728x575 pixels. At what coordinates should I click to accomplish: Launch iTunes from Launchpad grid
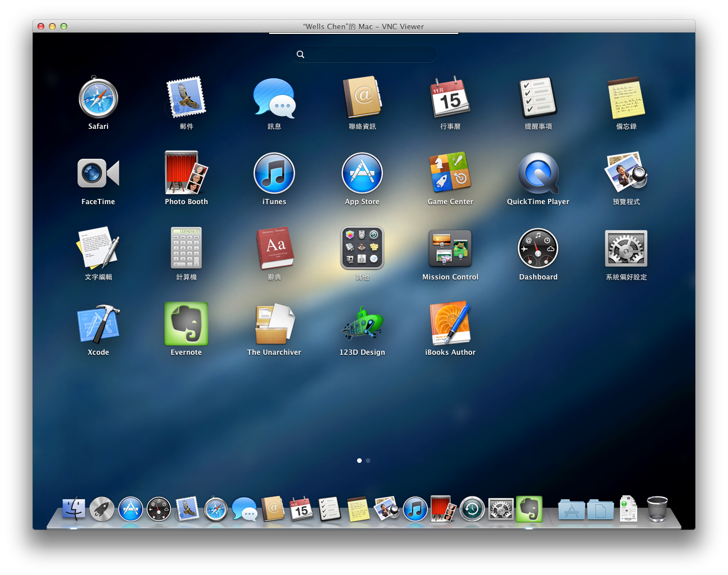tap(274, 173)
